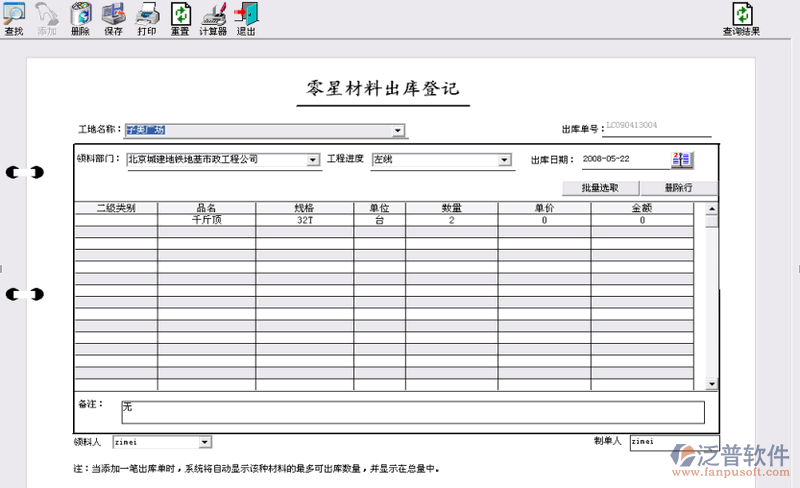Viewport: 800px width, 488px height.
Task: Click the 出库日期 date field
Action: point(624,159)
